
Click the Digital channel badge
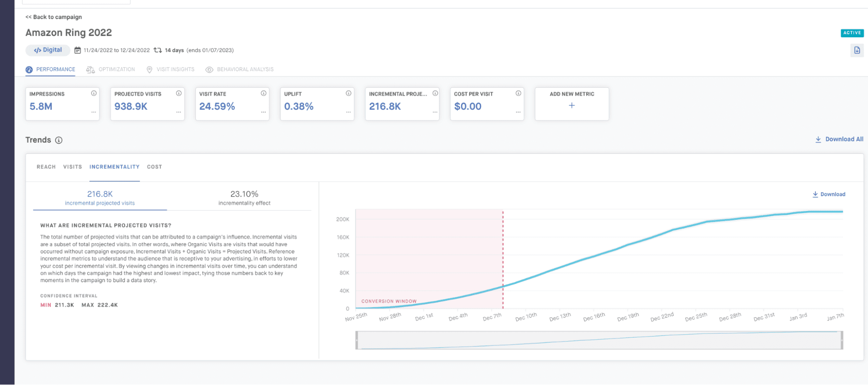click(48, 50)
